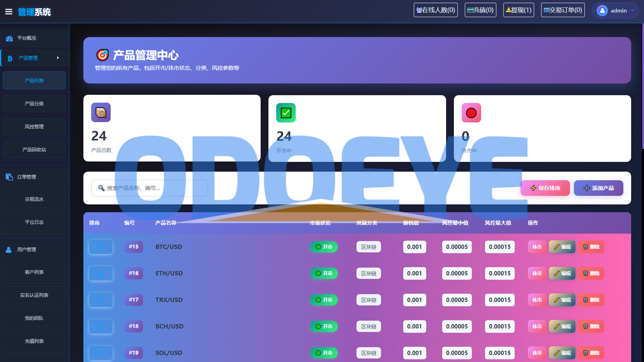
Task: Click the green check icon on 开市中 card
Action: 286,113
